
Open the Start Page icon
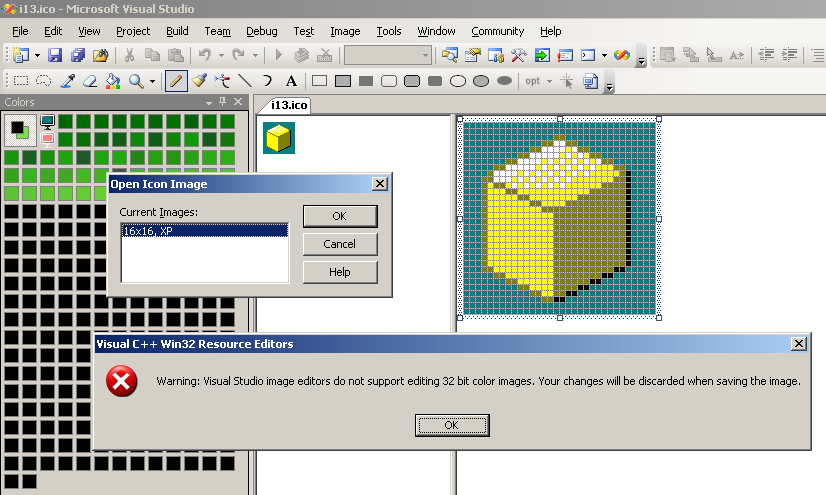point(542,55)
